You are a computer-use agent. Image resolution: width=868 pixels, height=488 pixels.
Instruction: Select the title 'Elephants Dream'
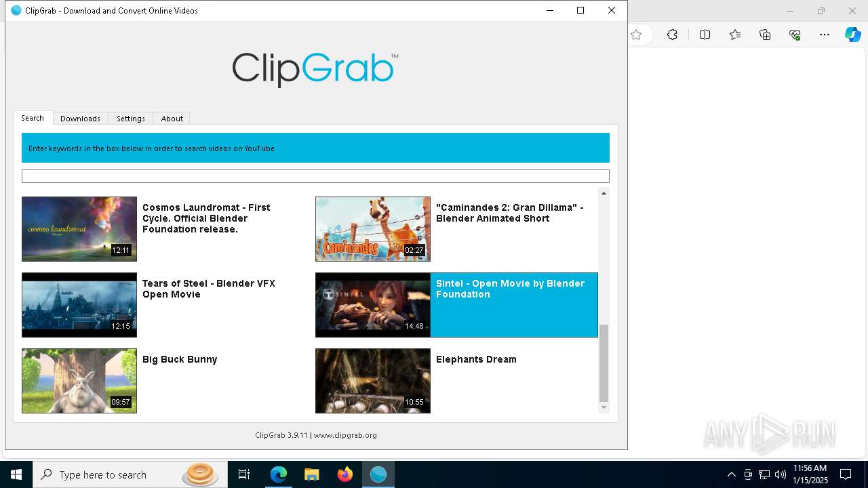(x=476, y=359)
